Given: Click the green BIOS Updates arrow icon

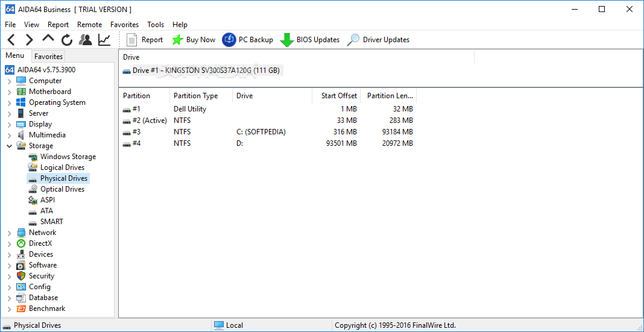Looking at the screenshot, I should point(286,40).
